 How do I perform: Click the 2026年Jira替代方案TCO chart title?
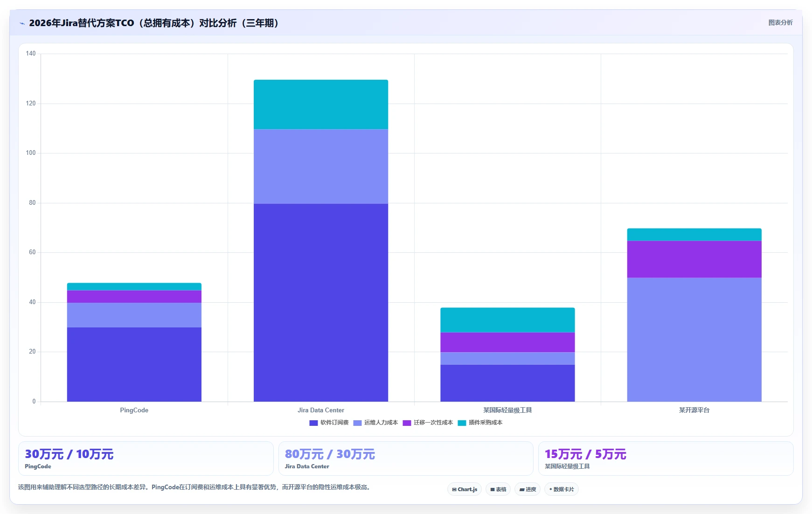[x=154, y=23]
